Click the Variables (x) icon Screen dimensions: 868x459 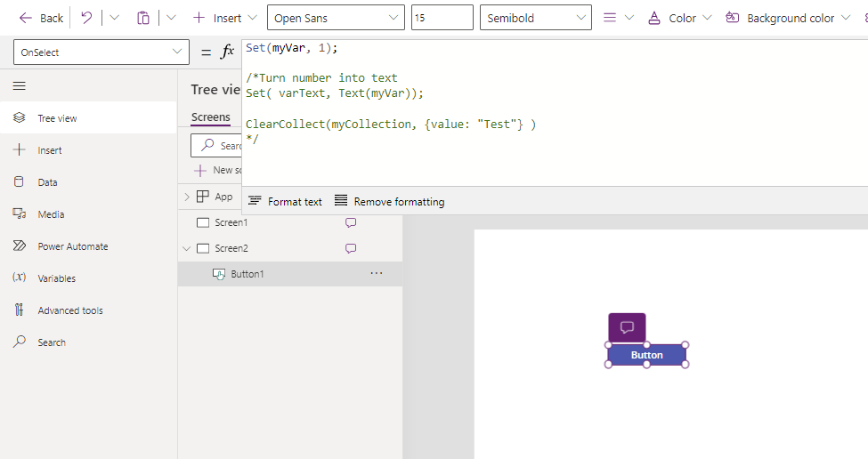[20, 277]
